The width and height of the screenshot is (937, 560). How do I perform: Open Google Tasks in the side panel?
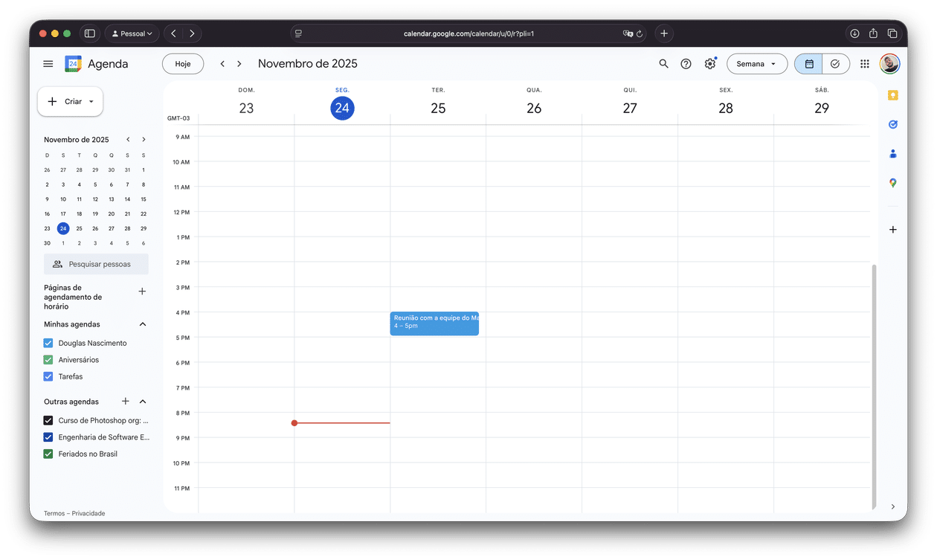point(892,124)
